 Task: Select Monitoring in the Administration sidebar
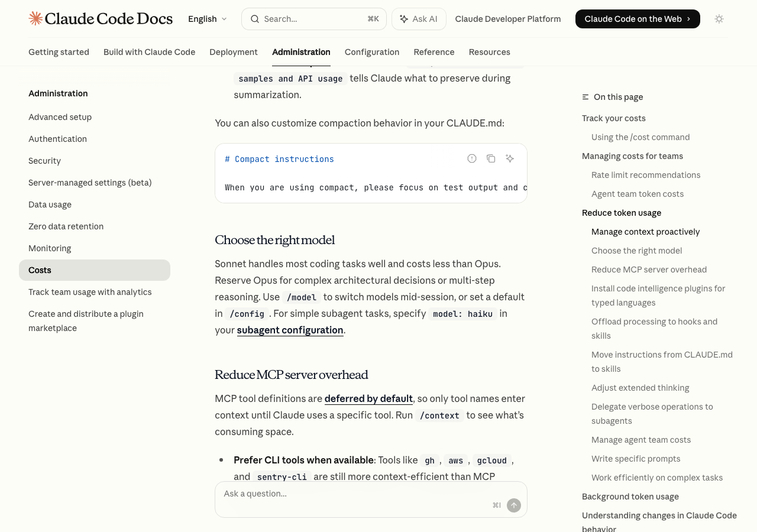[50, 248]
